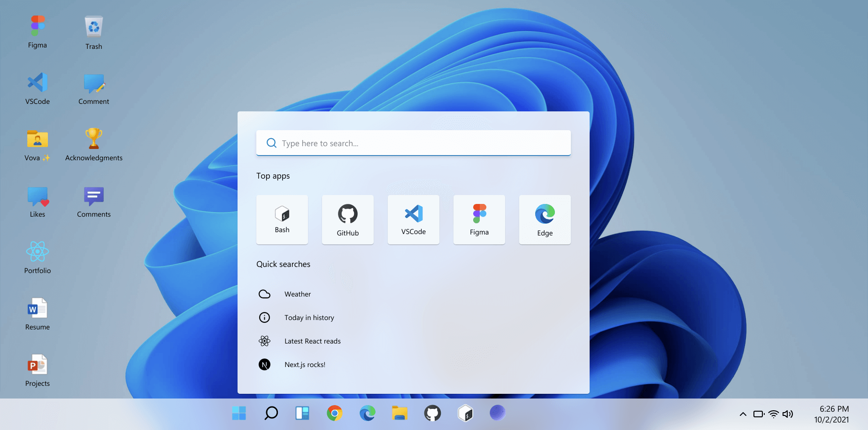The height and width of the screenshot is (430, 868).
Task: Launch VSCode from Top apps
Action: [414, 219]
